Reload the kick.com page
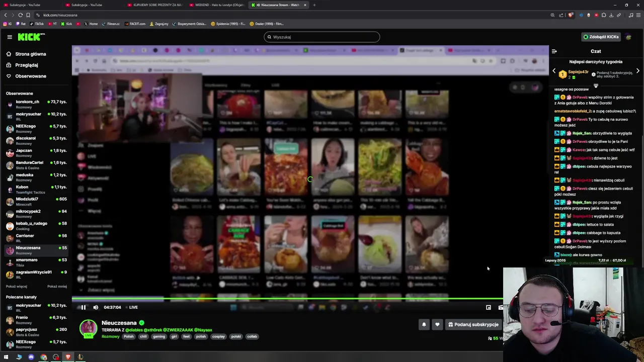Viewport: 644px width, 362px height. (x=20, y=15)
